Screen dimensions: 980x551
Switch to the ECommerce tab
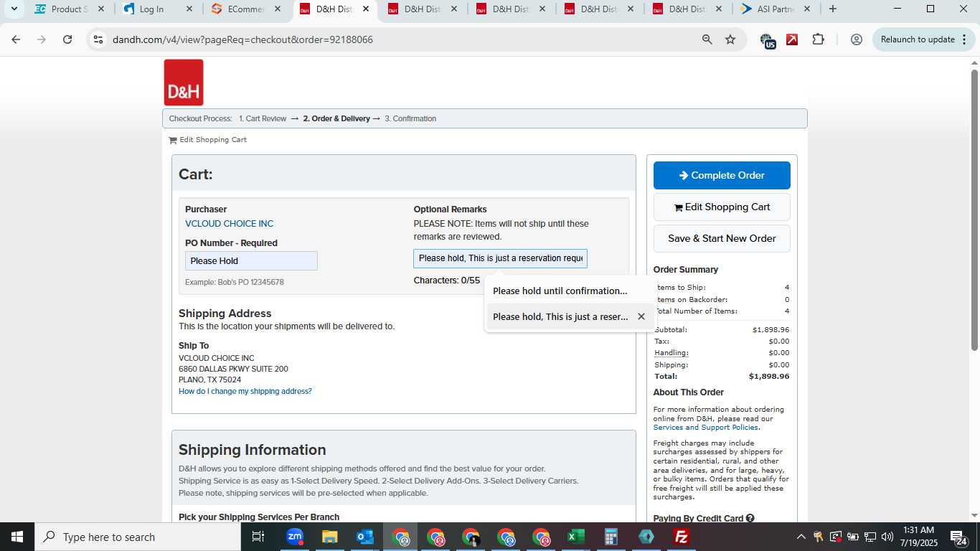246,9
